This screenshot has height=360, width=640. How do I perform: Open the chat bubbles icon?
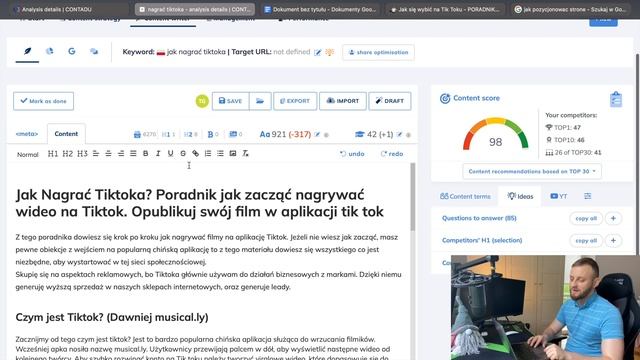point(94,51)
